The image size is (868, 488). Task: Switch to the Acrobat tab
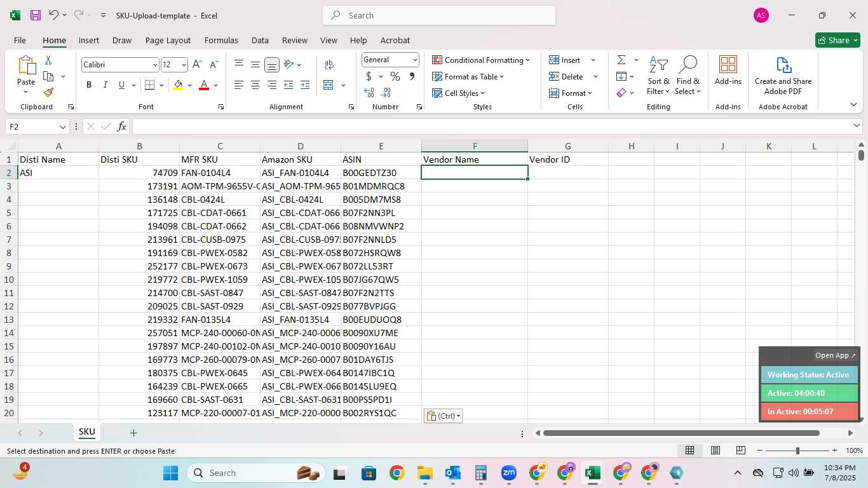(x=395, y=40)
